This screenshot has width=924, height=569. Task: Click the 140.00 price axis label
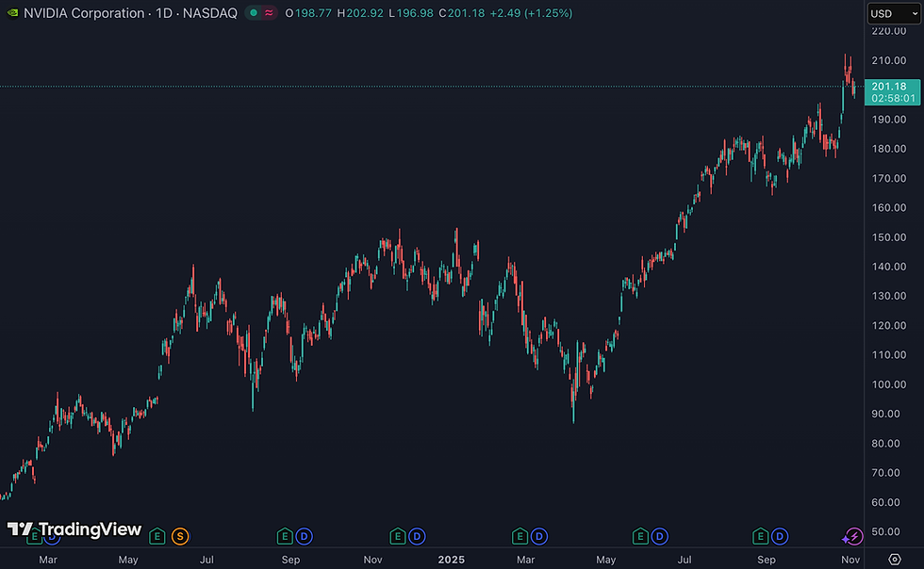click(x=888, y=267)
